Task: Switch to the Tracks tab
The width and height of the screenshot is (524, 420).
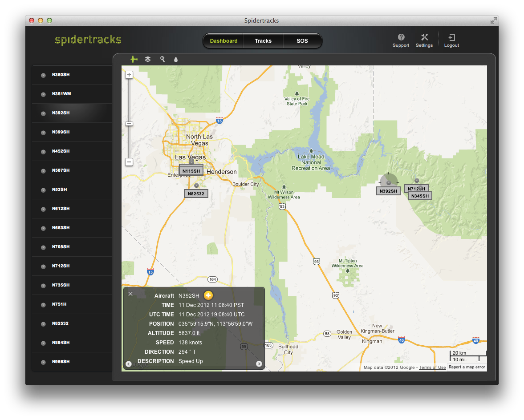Action: (263, 41)
